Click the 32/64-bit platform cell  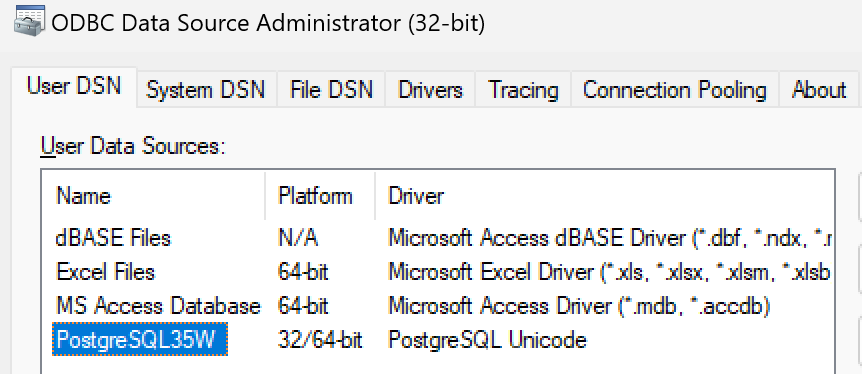coord(320,340)
